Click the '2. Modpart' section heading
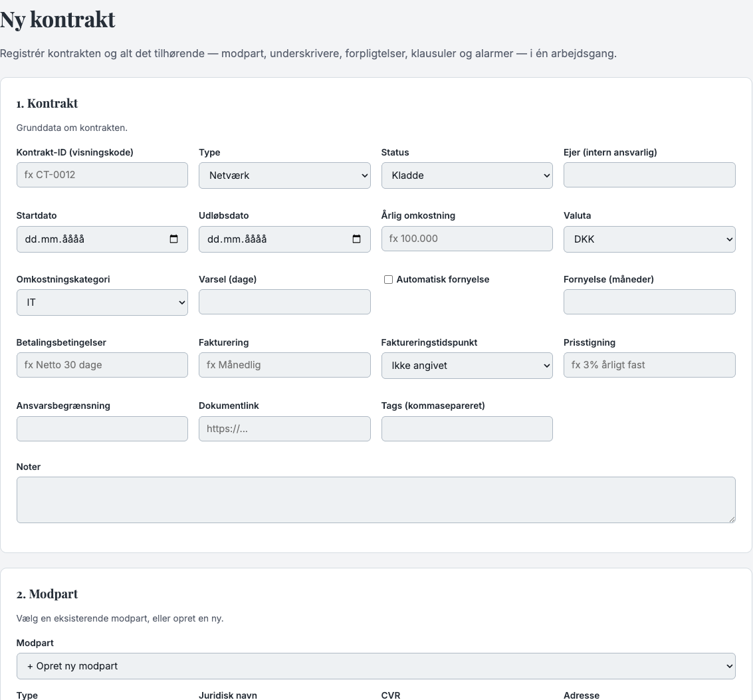The image size is (753, 700). pyautogui.click(x=47, y=594)
